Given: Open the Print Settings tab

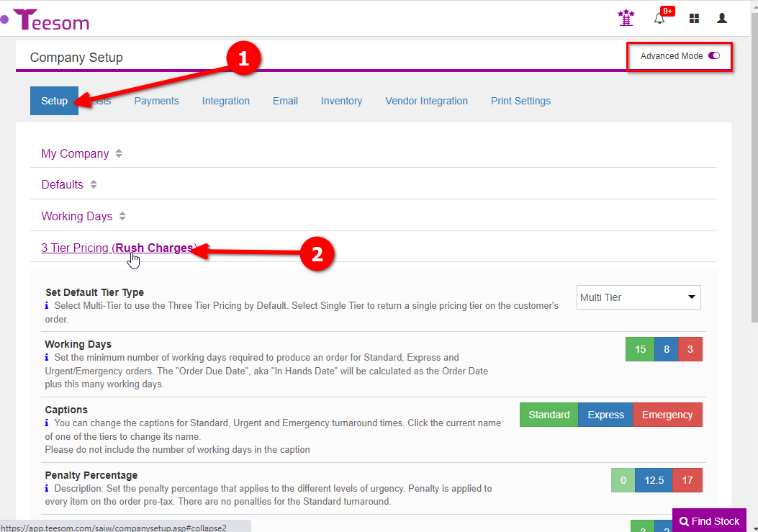Looking at the screenshot, I should click(520, 101).
